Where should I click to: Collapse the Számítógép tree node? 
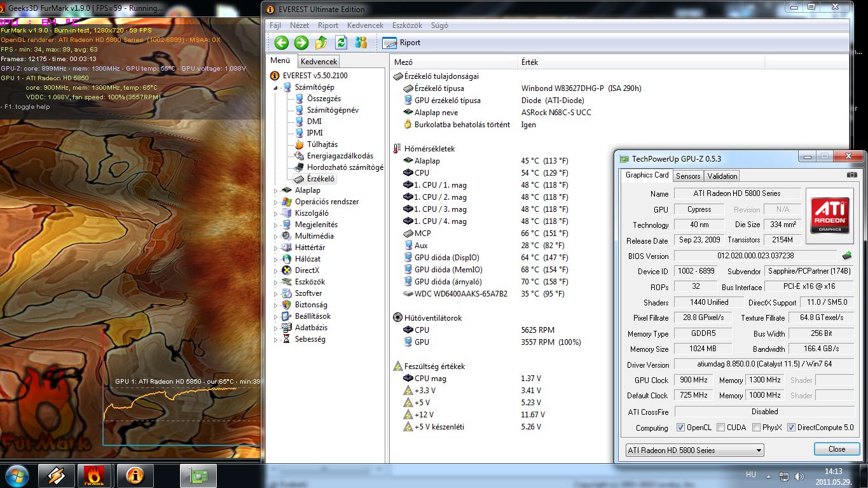click(x=275, y=87)
